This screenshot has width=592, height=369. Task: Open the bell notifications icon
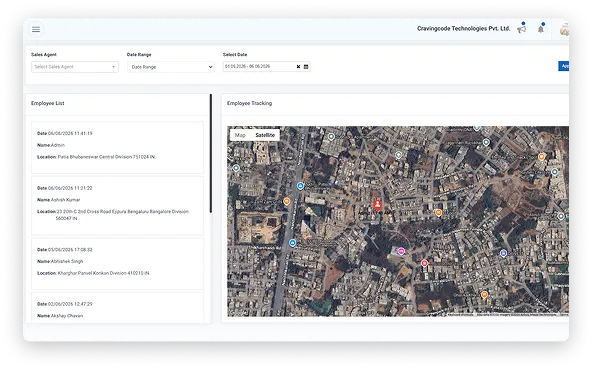coord(541,29)
